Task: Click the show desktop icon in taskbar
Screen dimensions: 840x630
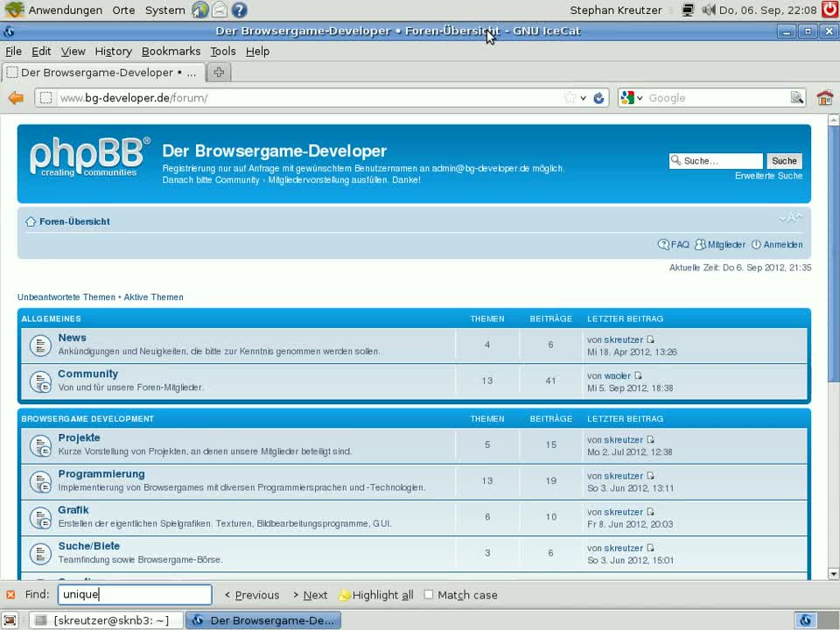Action: (x=10, y=620)
